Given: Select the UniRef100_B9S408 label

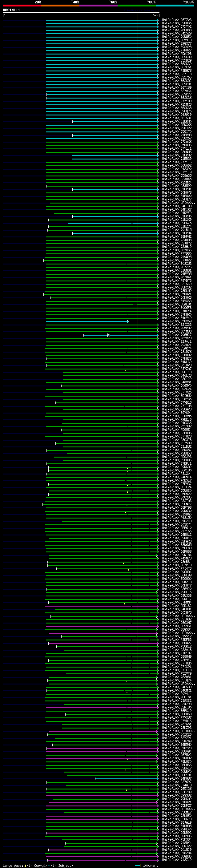Looking at the screenshot, I should click(177, 47).
